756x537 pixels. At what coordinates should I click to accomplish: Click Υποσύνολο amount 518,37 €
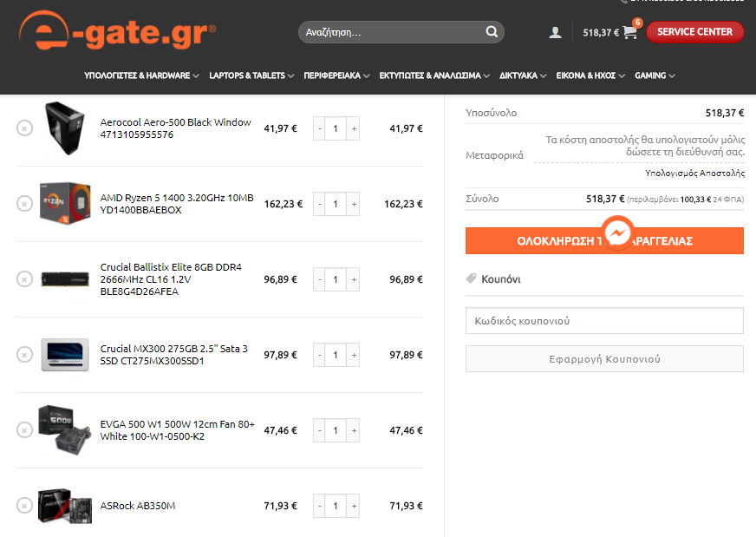click(725, 113)
